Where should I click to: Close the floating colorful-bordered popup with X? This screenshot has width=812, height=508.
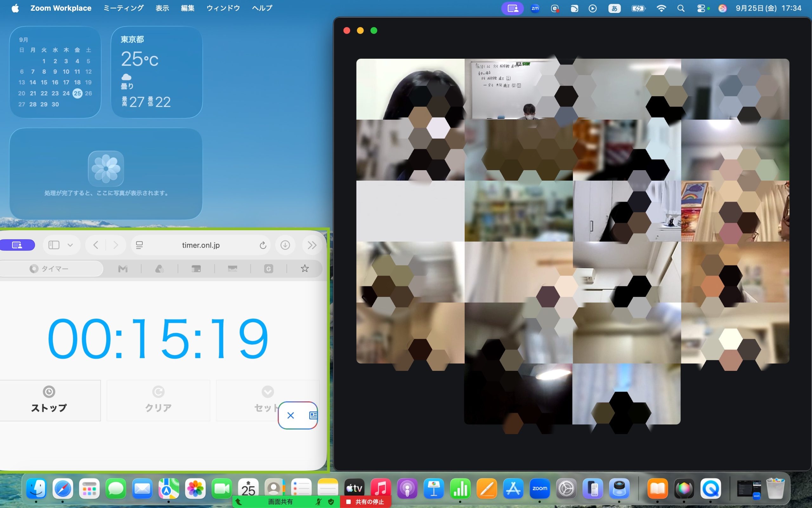(x=291, y=416)
